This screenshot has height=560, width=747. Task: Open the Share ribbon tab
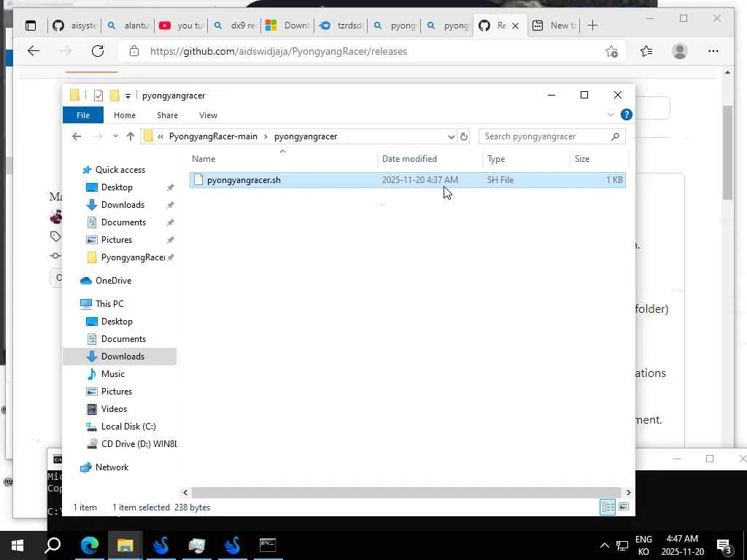click(x=167, y=115)
